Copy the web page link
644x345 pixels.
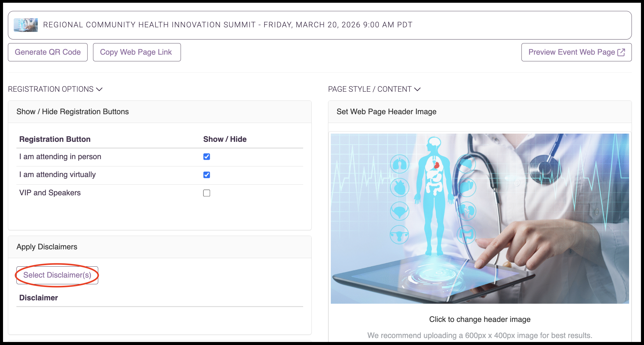137,52
